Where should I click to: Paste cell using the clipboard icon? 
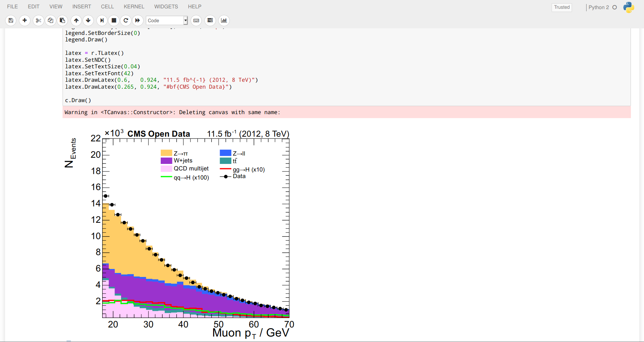pyautogui.click(x=63, y=20)
